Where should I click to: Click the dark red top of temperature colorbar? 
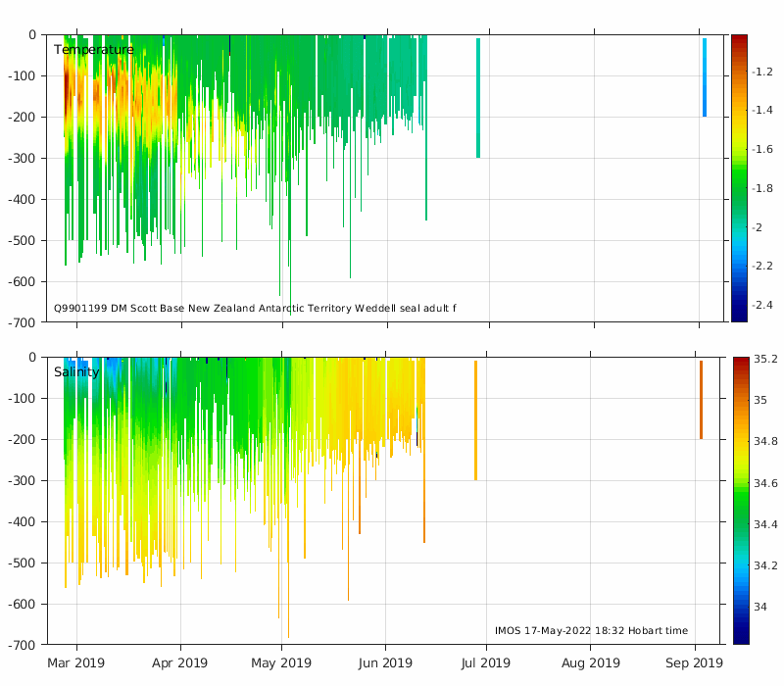coord(739,39)
